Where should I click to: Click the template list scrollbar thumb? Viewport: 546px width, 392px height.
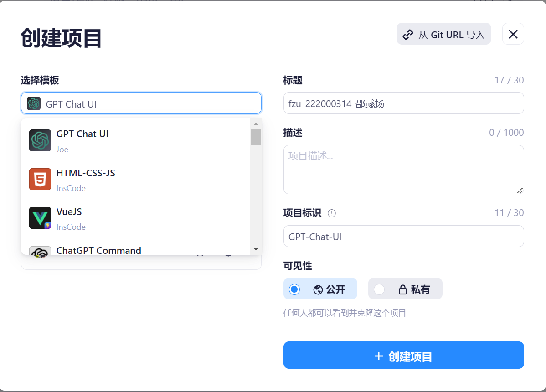(256, 138)
